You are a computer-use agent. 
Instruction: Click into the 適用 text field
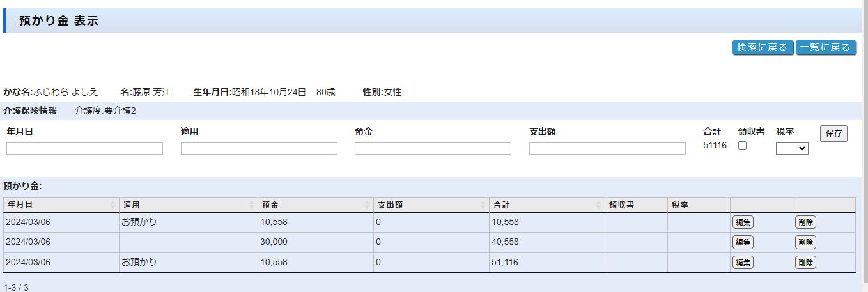[x=259, y=148]
